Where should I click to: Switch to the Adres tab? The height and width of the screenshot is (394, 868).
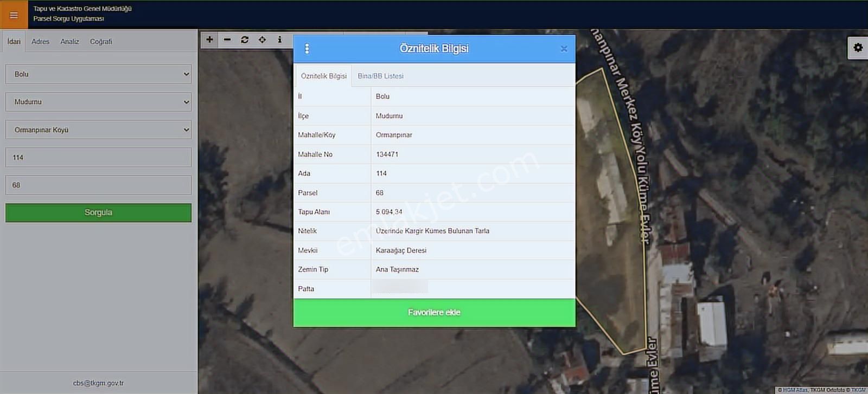coord(40,42)
